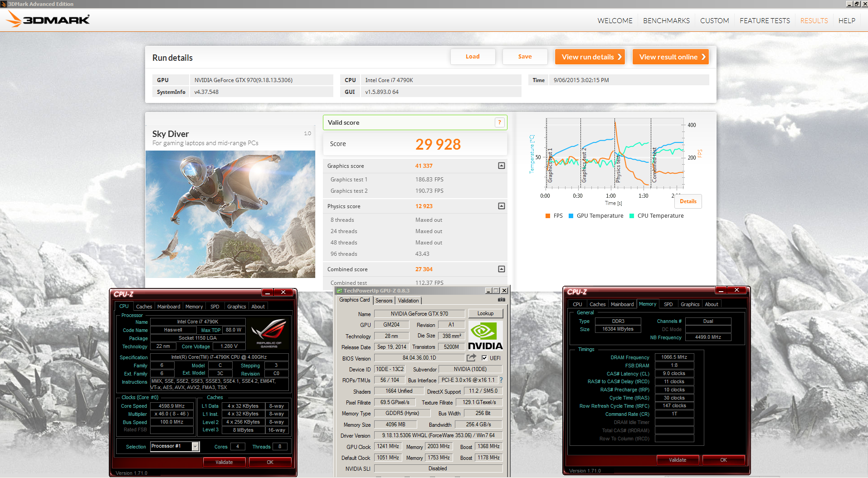Viewport: 868px width, 478px height.
Task: Open the FEATURE TESTS tab
Action: click(x=765, y=21)
